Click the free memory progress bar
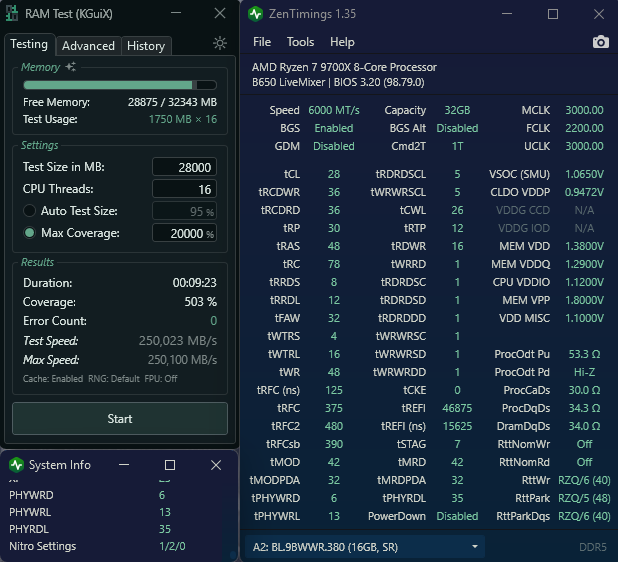 click(x=120, y=85)
